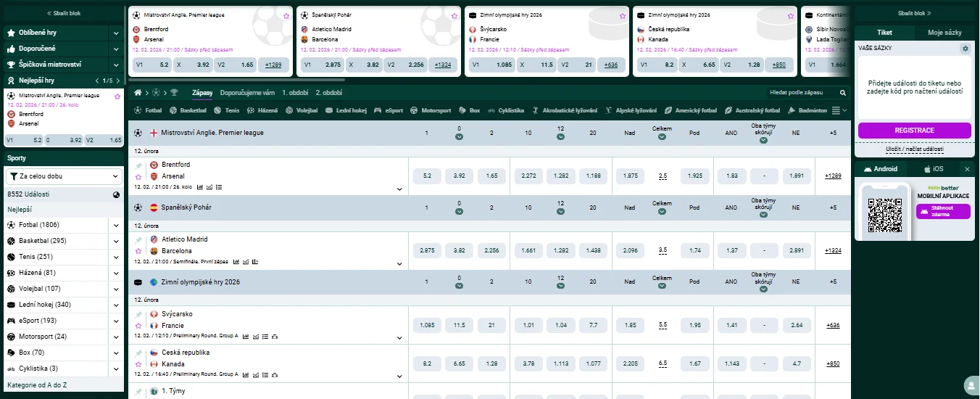This screenshot has width=980, height=399.
Task: Expand Fotbal (1806) in the sports list
Action: click(116, 225)
